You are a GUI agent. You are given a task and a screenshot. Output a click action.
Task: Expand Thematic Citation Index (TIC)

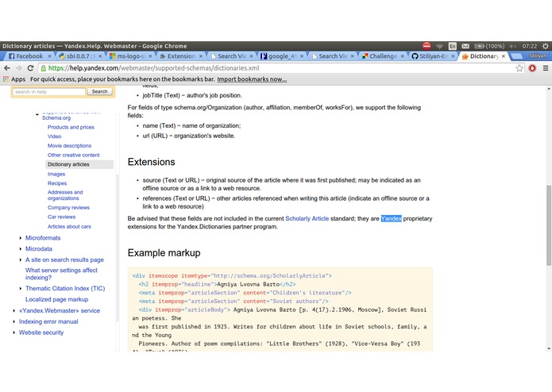click(x=20, y=289)
